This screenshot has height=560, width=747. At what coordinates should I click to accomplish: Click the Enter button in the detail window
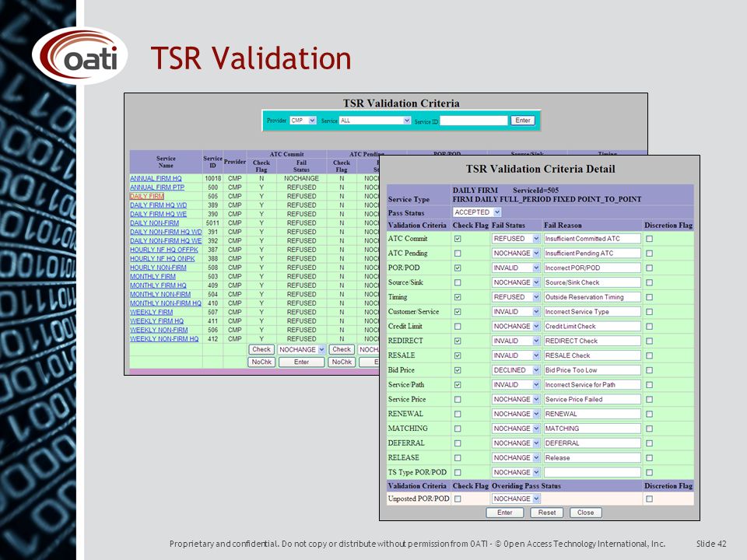504,513
